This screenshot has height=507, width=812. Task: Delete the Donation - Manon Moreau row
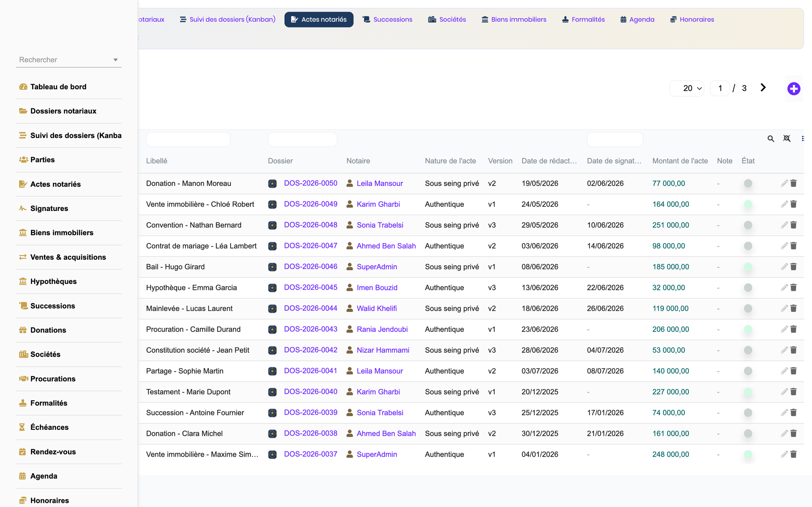point(794,183)
